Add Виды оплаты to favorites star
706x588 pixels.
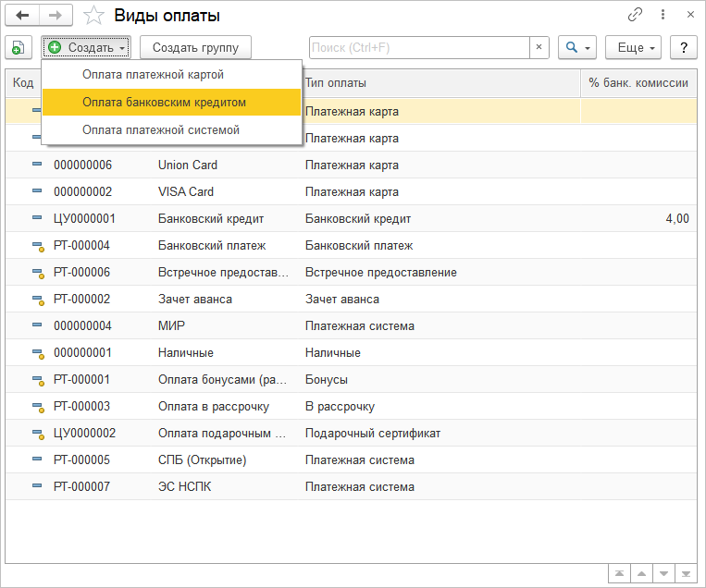pyautogui.click(x=93, y=16)
